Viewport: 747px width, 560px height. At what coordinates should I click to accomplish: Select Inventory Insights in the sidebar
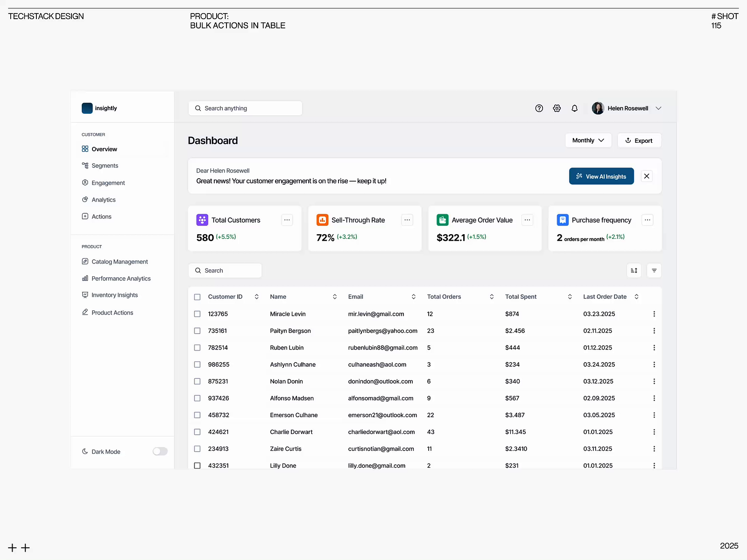[114, 294]
